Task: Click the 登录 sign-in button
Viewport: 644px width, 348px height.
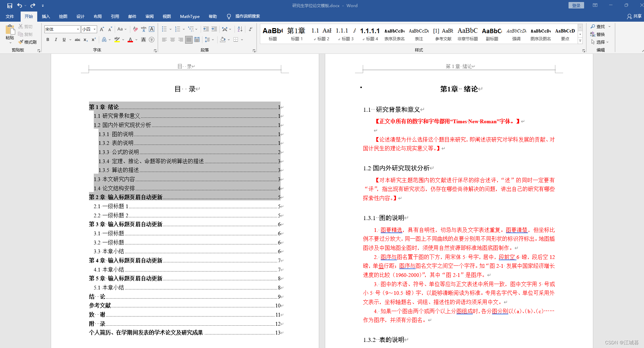Action: pyautogui.click(x=576, y=5)
